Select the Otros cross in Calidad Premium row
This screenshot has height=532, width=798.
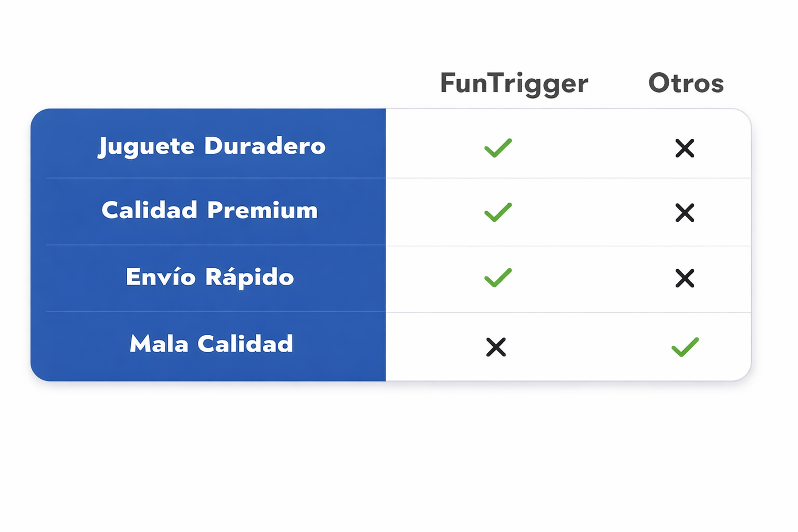pyautogui.click(x=685, y=213)
